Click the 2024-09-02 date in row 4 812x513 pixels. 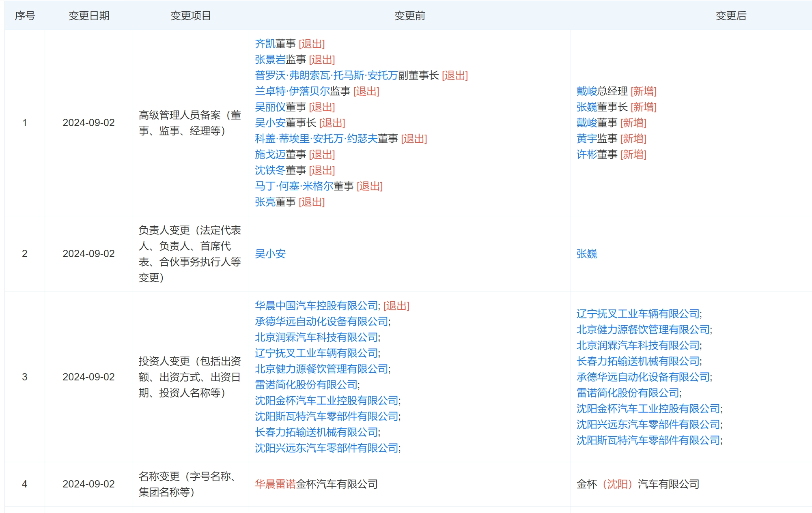click(88, 484)
